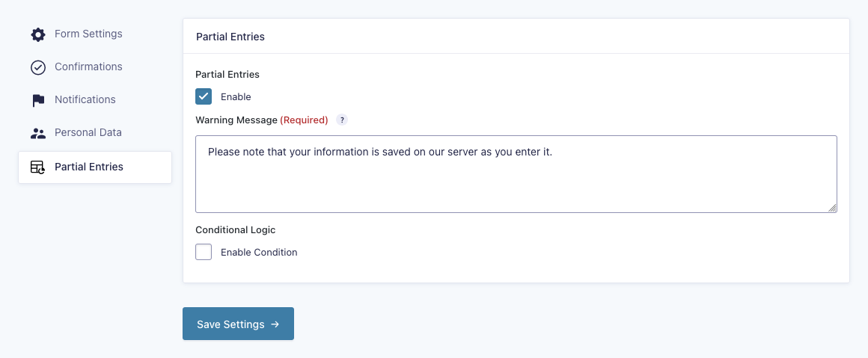Screen dimensions: 868x358
Task: Click the 'Enable' checkbox label text
Action: (x=236, y=97)
